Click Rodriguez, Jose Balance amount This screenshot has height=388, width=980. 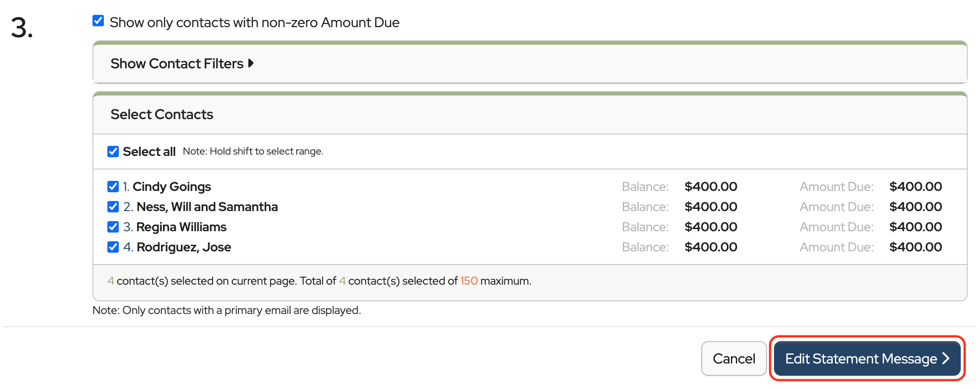click(710, 247)
